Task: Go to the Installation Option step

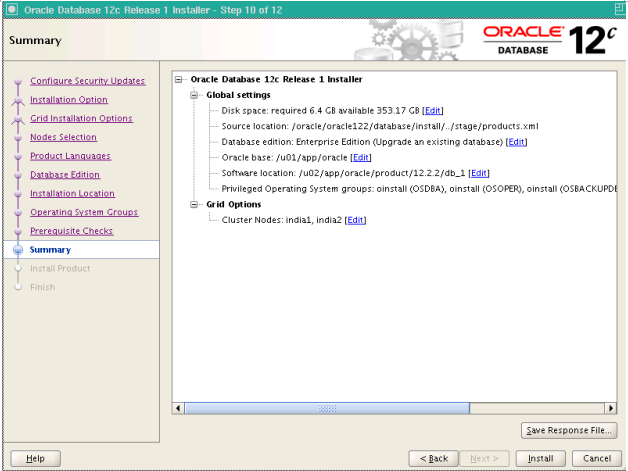Action: pos(69,100)
